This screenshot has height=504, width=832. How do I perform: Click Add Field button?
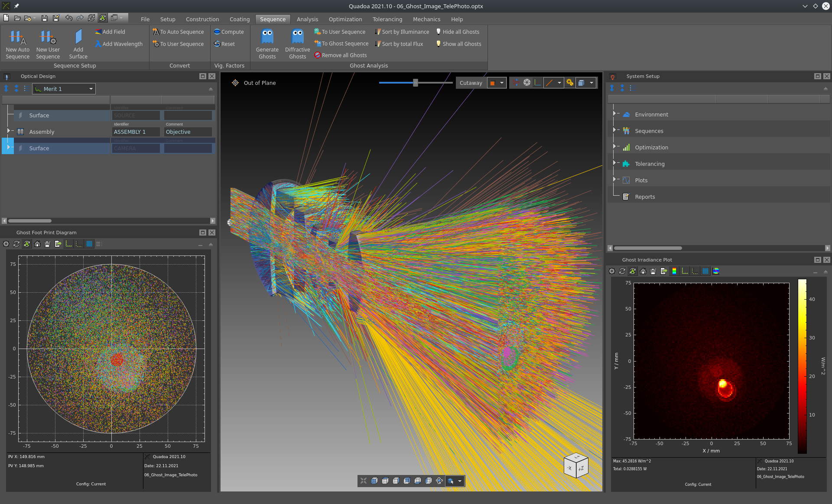(110, 32)
